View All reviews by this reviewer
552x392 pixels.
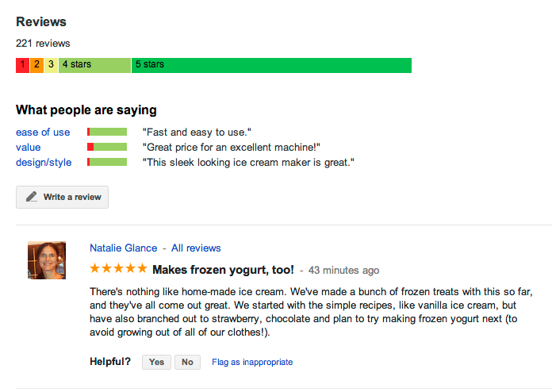click(196, 248)
